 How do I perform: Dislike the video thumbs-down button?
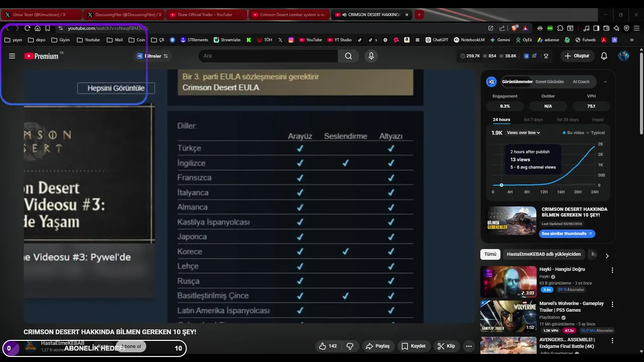(x=350, y=346)
